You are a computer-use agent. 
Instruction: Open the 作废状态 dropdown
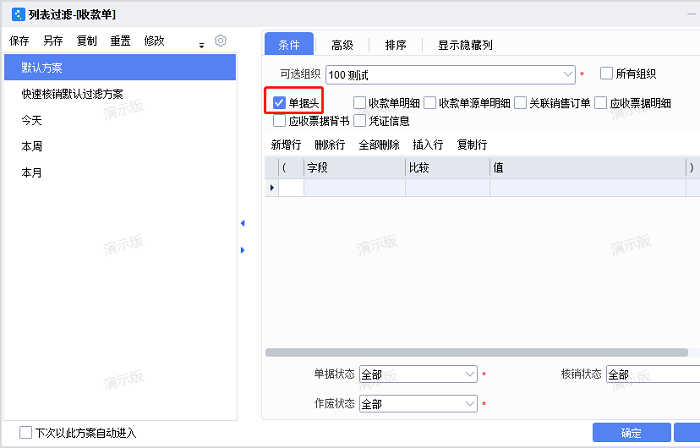click(x=470, y=404)
